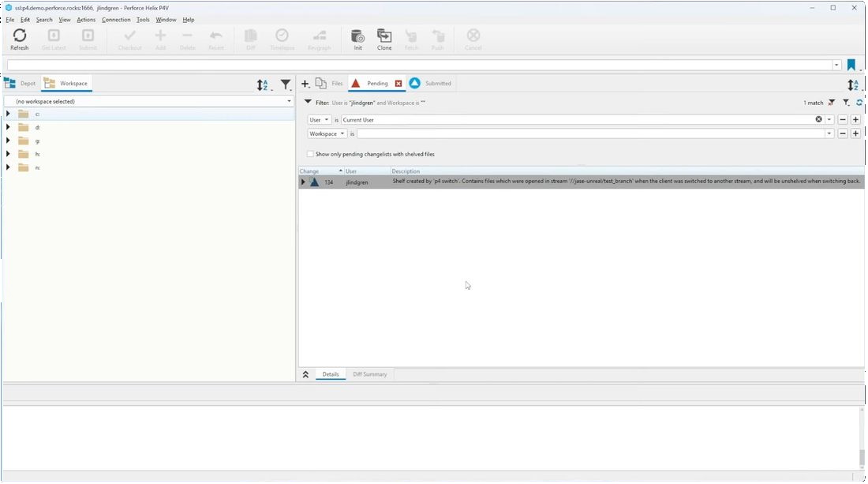Viewport: 868px width, 484px height.
Task: Click the plus button next to the Workspace filter row
Action: (x=855, y=133)
